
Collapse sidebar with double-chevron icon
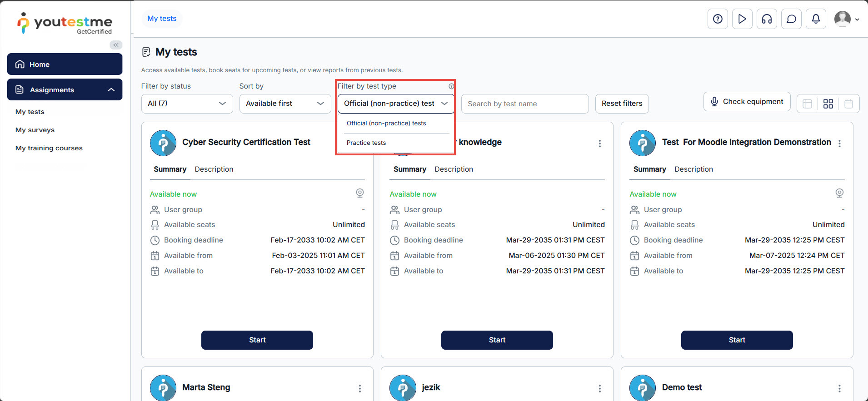tap(116, 45)
